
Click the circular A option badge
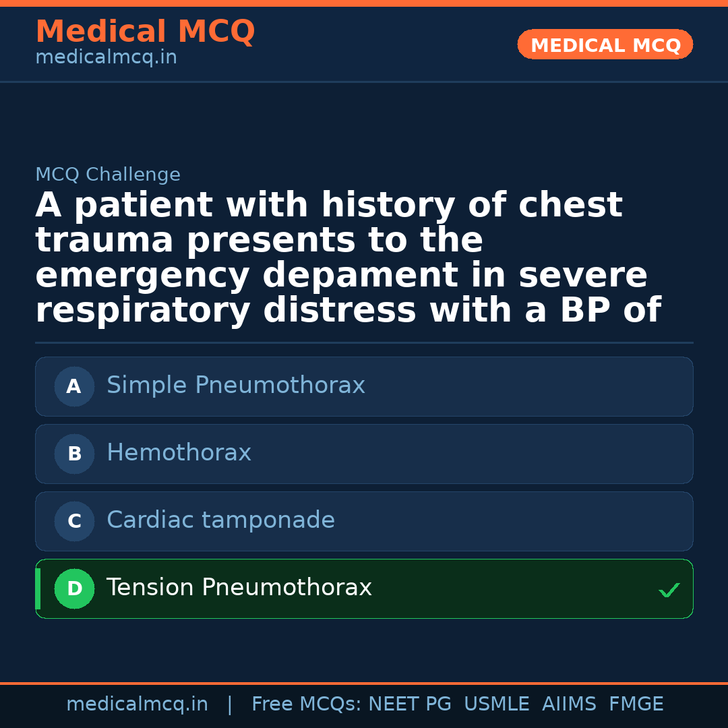pyautogui.click(x=74, y=386)
